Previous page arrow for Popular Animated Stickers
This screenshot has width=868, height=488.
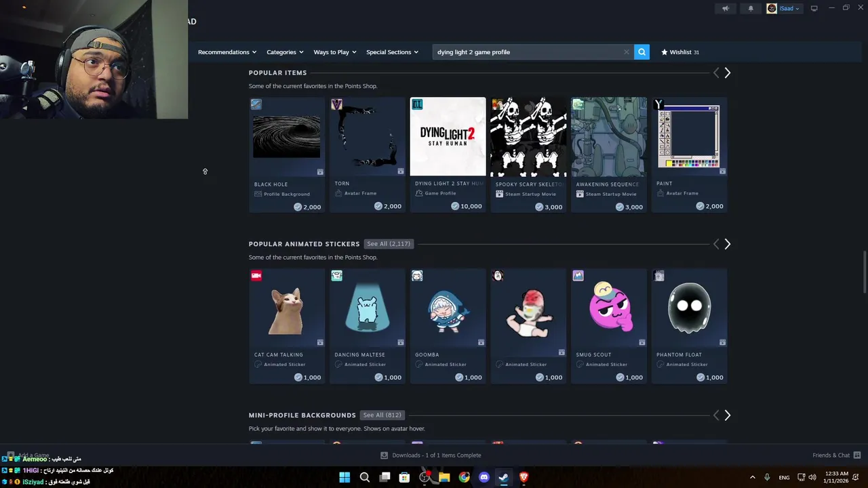click(x=715, y=244)
